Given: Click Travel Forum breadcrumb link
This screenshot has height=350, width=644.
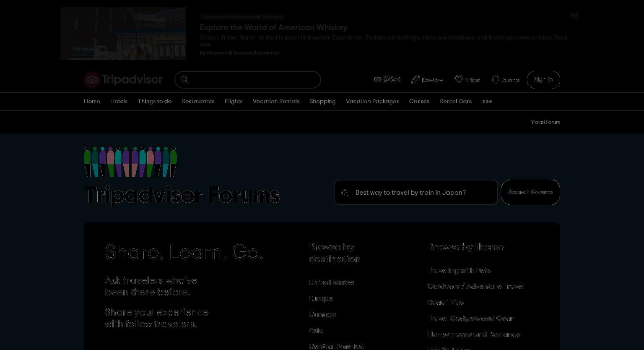Looking at the screenshot, I should (x=545, y=122).
